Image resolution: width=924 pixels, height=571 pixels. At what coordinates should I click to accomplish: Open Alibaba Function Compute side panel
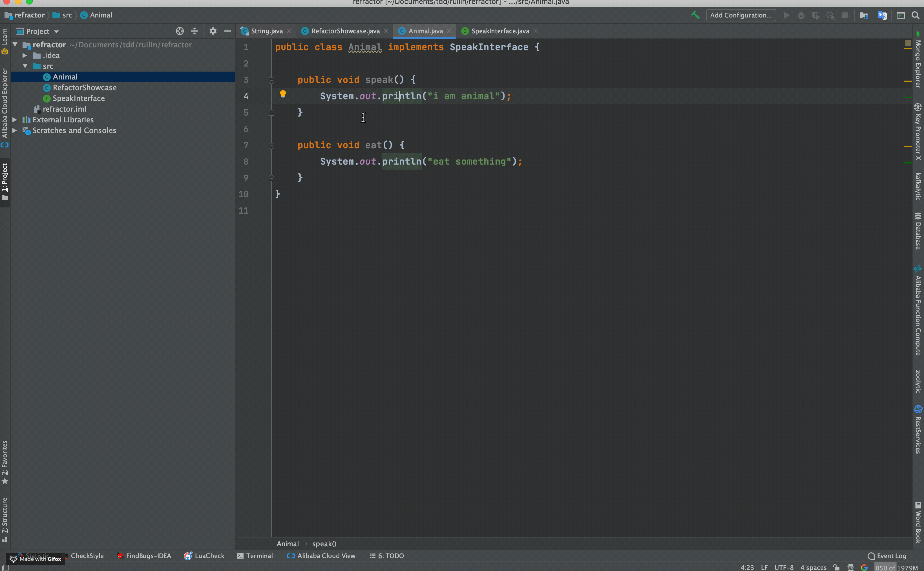pyautogui.click(x=918, y=310)
